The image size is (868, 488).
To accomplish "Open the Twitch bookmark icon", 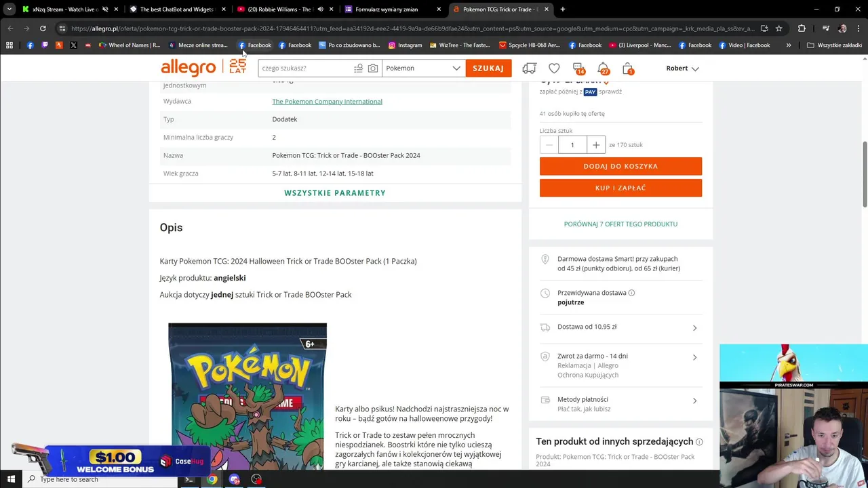I will click(x=45, y=45).
